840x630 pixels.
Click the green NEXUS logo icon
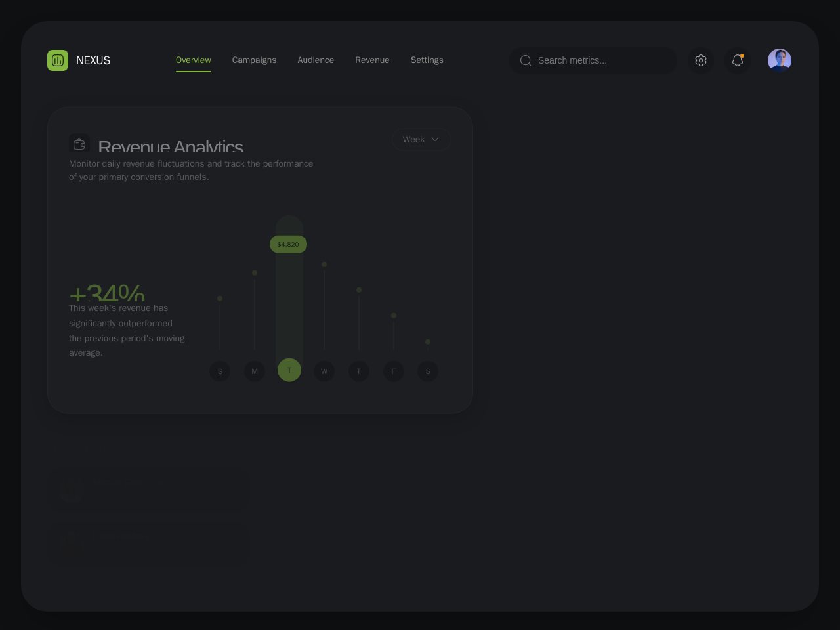(x=58, y=60)
